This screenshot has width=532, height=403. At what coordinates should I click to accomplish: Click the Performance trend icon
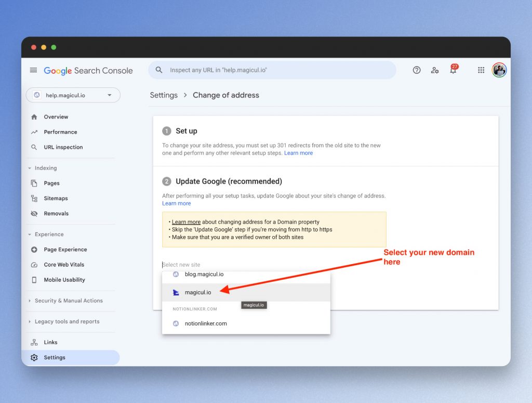[34, 132]
